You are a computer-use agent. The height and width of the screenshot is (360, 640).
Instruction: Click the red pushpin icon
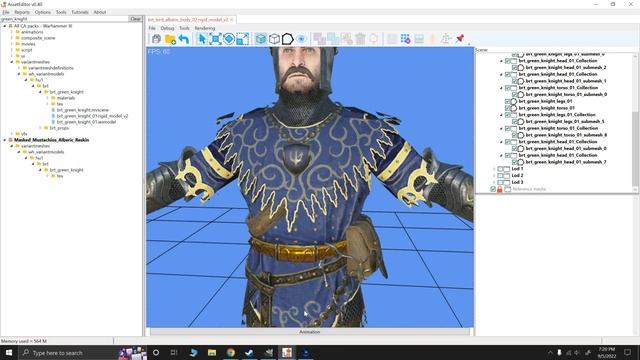(460, 39)
